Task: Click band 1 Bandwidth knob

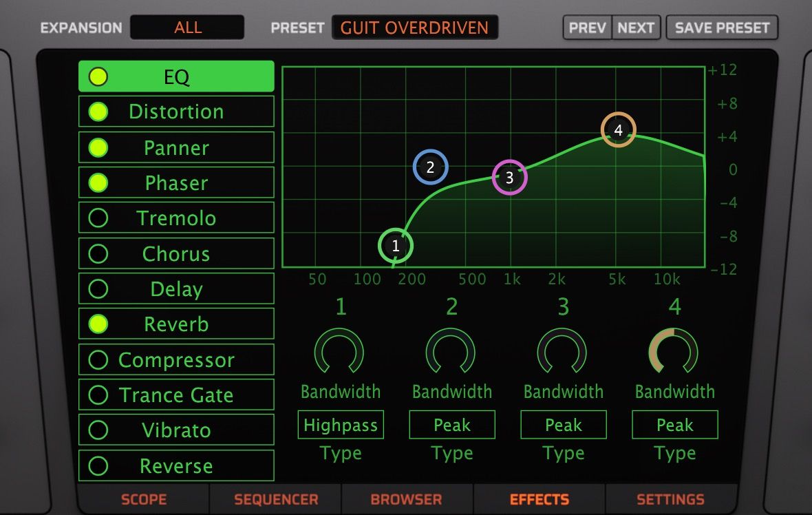Action: coord(340,352)
